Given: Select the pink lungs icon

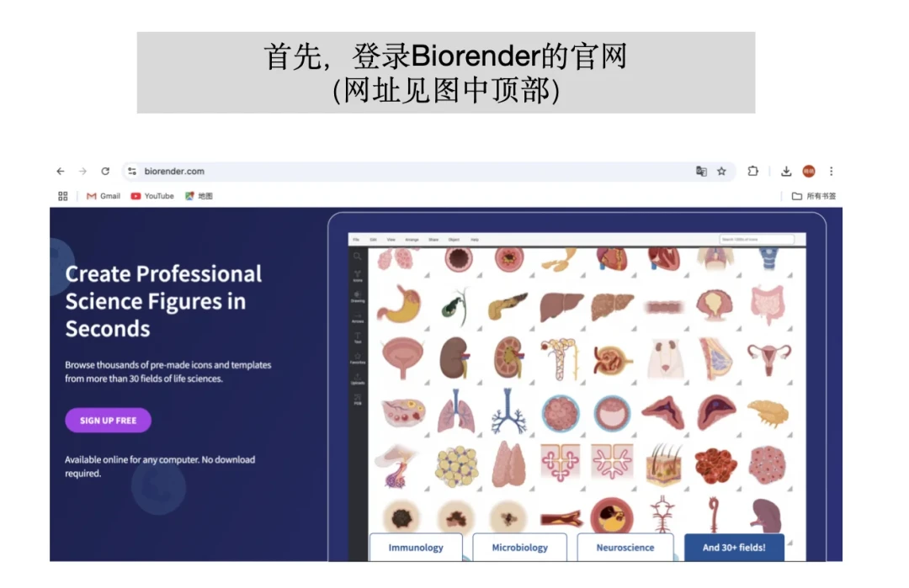Looking at the screenshot, I should click(x=456, y=411).
